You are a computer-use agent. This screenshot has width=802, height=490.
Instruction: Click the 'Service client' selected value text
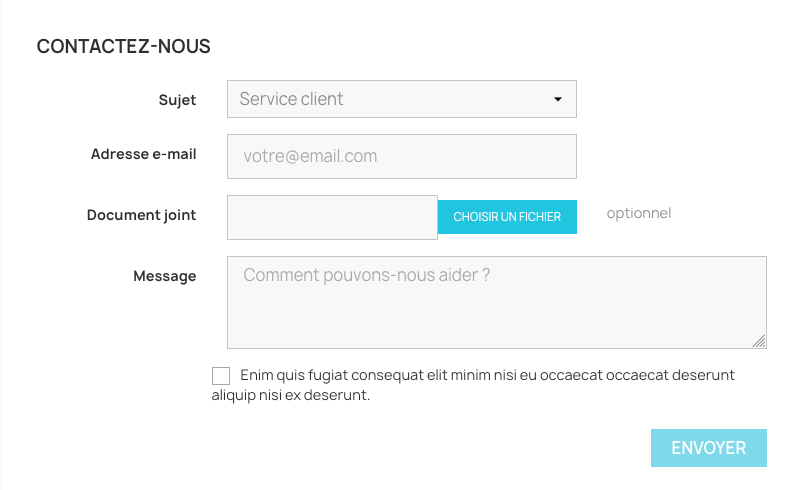291,99
